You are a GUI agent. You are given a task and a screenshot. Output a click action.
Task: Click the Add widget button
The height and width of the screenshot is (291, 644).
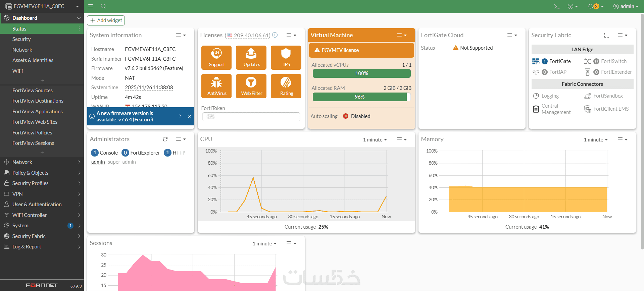pyautogui.click(x=106, y=20)
